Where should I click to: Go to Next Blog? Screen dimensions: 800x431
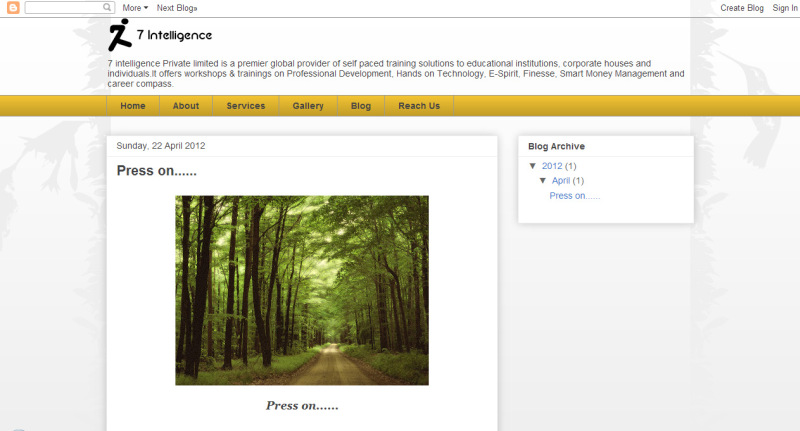click(x=177, y=7)
